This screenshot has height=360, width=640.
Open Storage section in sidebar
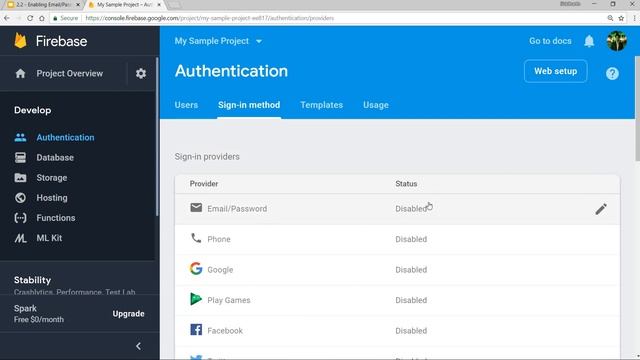pos(51,178)
